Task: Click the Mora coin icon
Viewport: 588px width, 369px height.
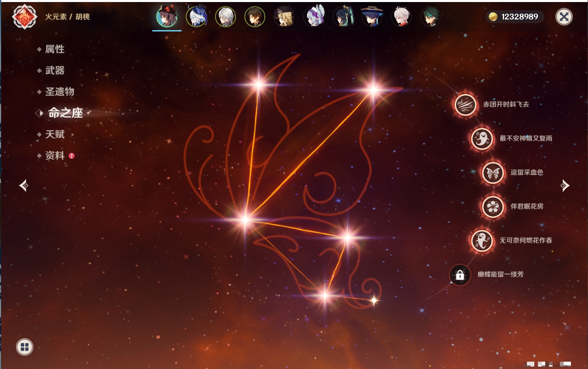Action: tap(493, 17)
